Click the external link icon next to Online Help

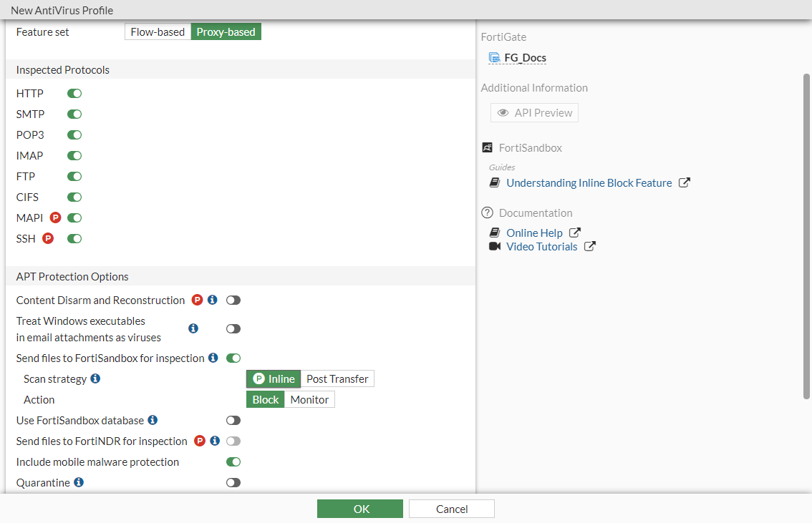point(574,232)
